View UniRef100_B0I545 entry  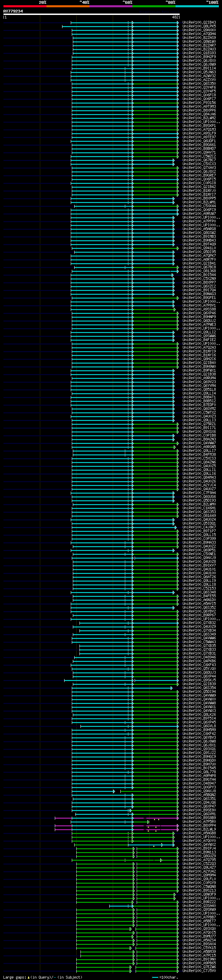tap(199, 768)
